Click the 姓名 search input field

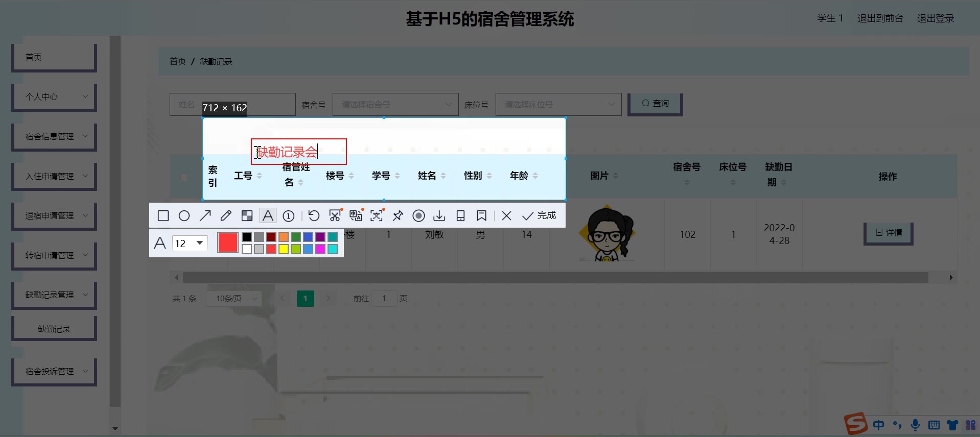pyautogui.click(x=232, y=104)
